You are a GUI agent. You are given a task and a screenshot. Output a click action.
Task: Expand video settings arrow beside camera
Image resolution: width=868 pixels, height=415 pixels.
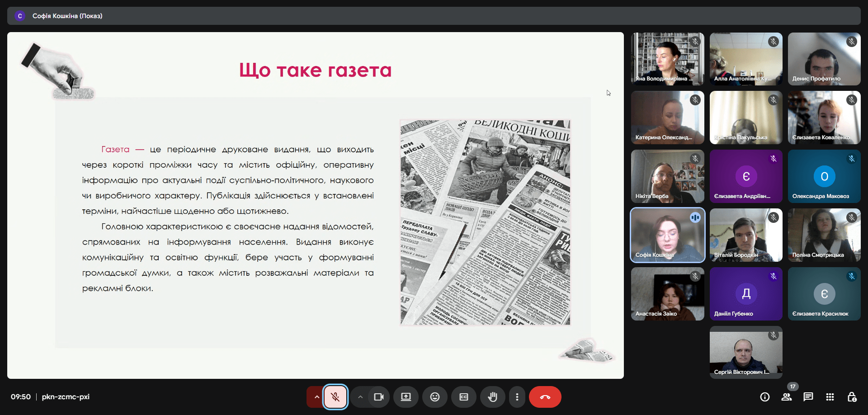click(360, 397)
